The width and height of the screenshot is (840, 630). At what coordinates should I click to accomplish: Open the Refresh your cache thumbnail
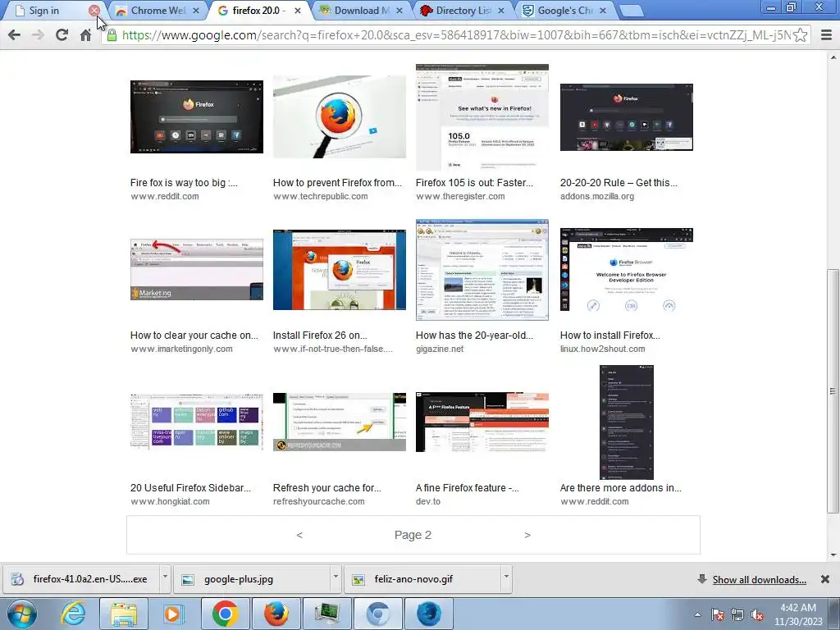coord(340,422)
